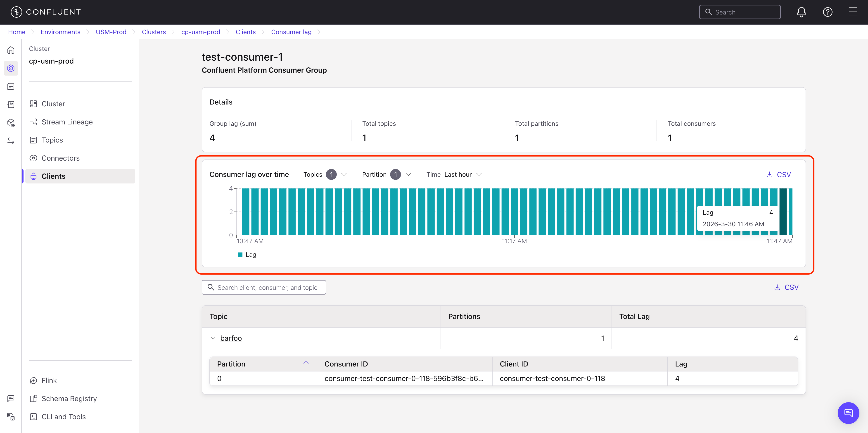This screenshot has width=868, height=433.
Task: Open the hamburger menu in the top bar
Action: point(853,12)
